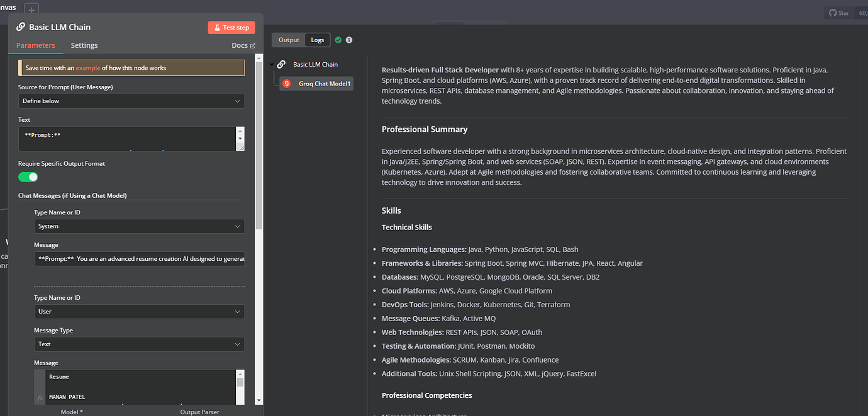The width and height of the screenshot is (868, 416).
Task: Open the info tooltip icon next to the checkmark
Action: coord(349,39)
